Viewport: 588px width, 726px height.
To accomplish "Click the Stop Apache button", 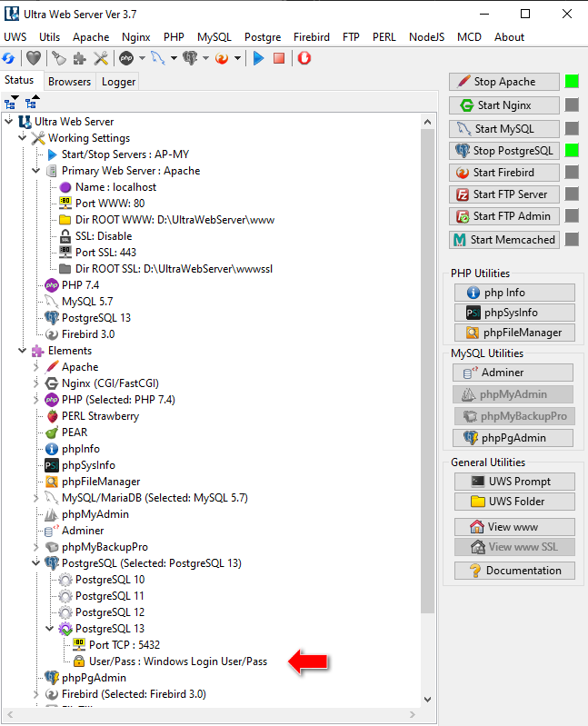I will 504,82.
